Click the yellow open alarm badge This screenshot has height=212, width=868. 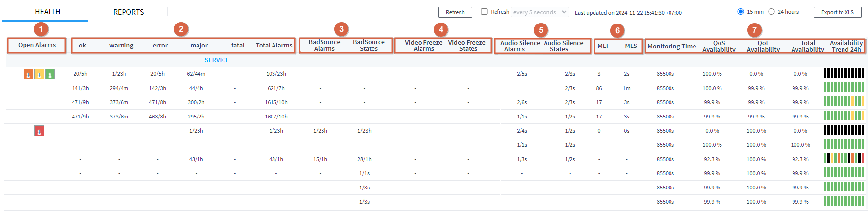[x=39, y=74]
